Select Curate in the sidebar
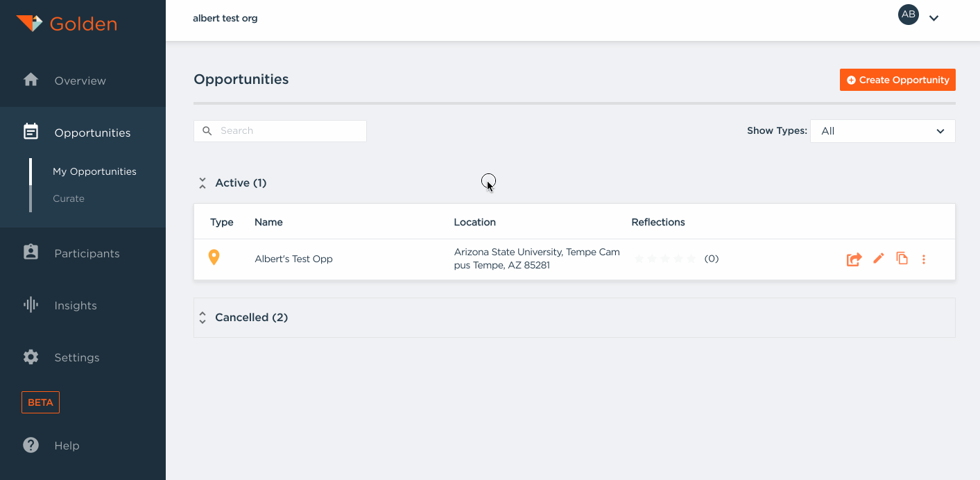 tap(69, 198)
